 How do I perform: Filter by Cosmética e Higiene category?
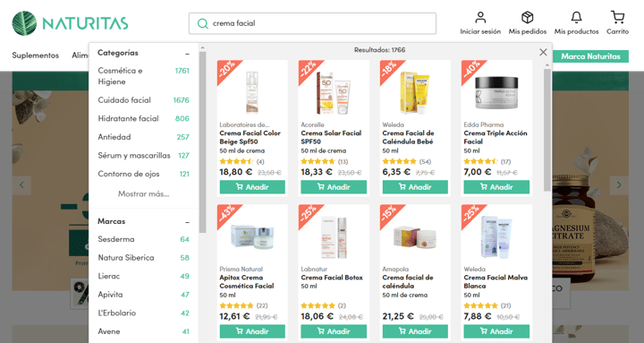143,76
